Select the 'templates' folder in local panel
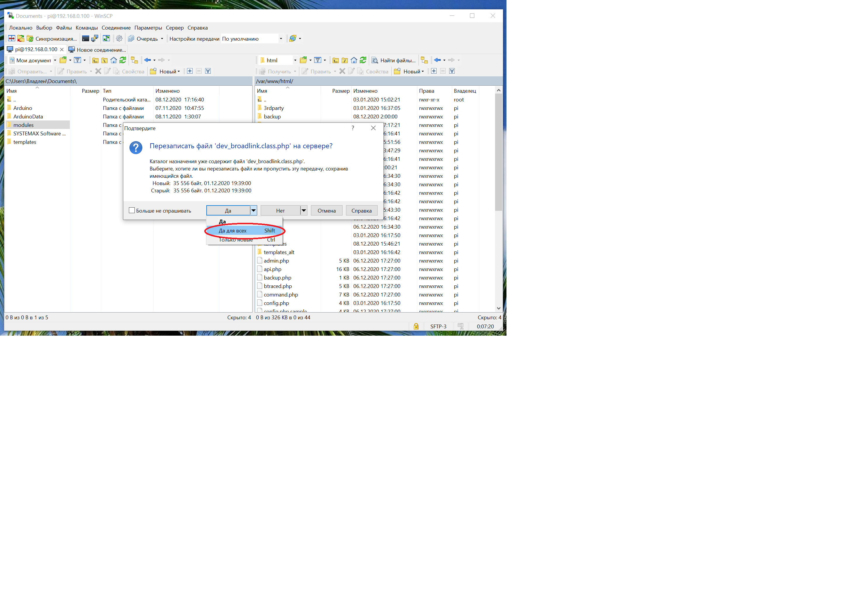The width and height of the screenshot is (868, 614). (25, 142)
